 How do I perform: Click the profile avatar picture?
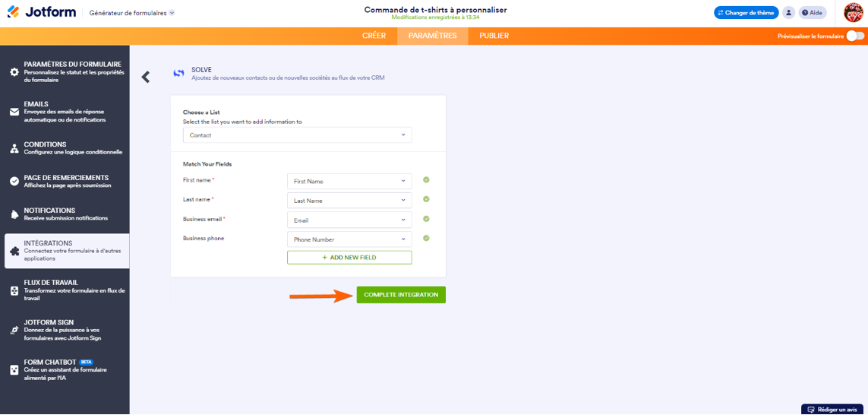[853, 12]
